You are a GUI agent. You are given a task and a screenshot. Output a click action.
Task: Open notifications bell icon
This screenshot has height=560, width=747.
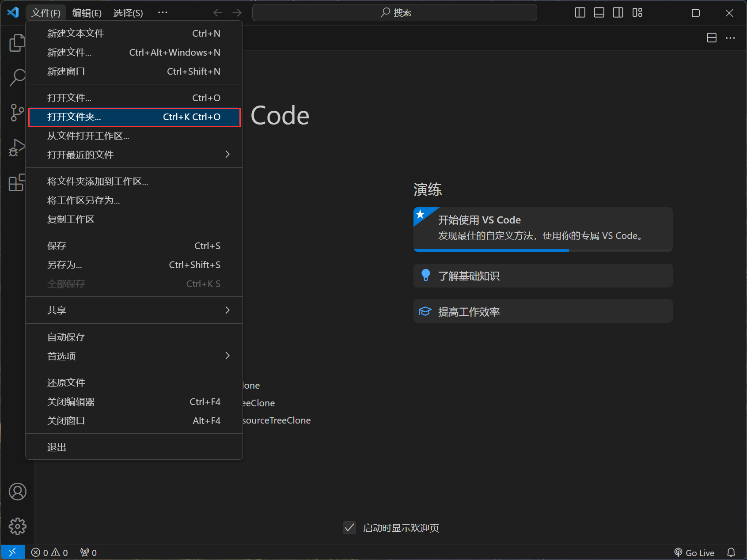(x=731, y=552)
